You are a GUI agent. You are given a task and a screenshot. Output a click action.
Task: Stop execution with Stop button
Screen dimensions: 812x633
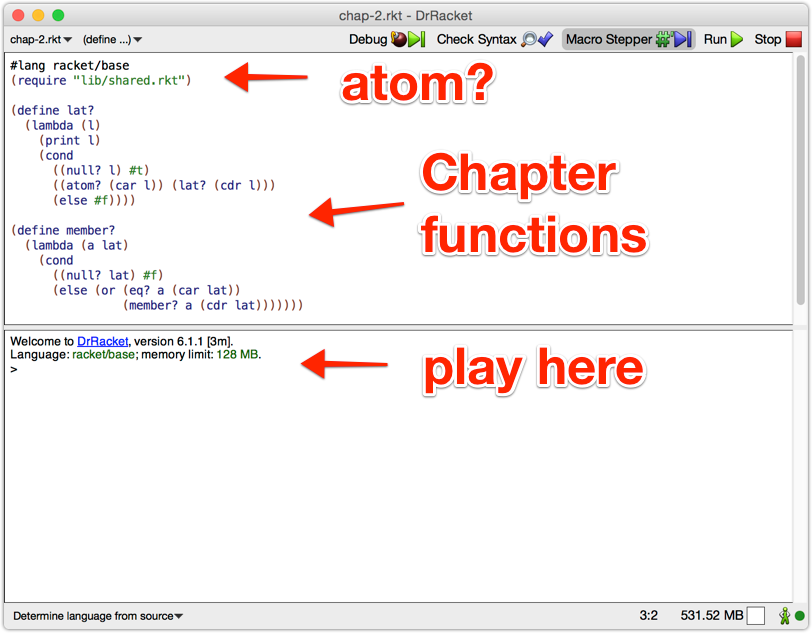[x=778, y=39]
